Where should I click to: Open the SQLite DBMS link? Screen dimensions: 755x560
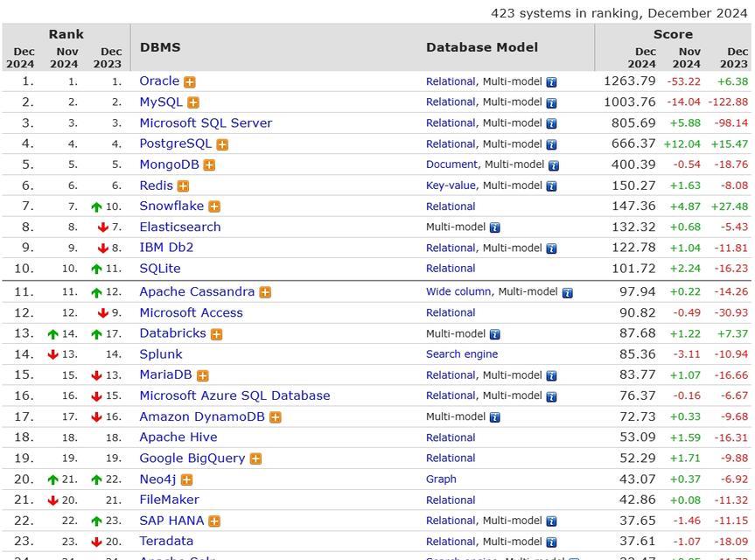click(160, 269)
